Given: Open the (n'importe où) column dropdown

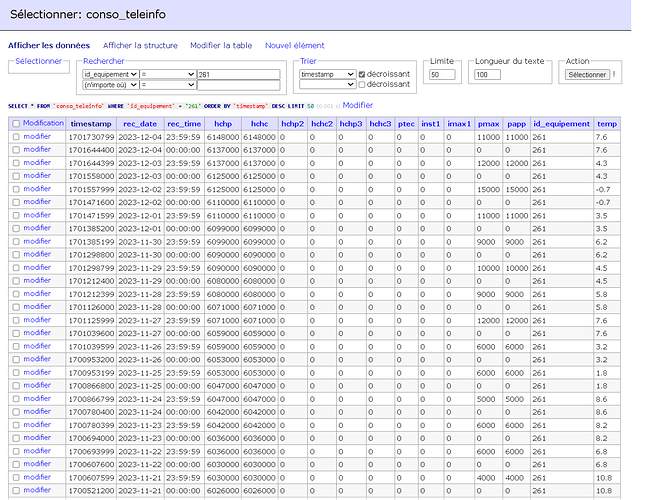Looking at the screenshot, I should click(110, 86).
